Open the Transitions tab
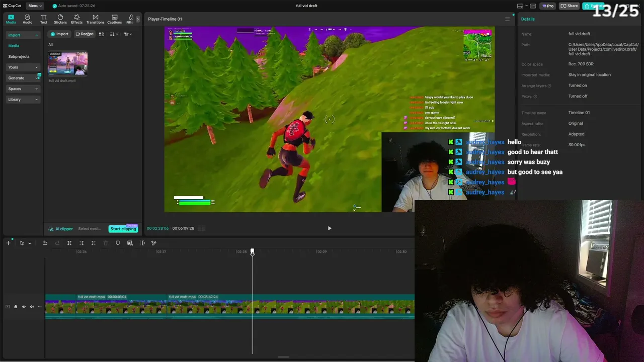Screen dimensions: 644x362 point(95,19)
